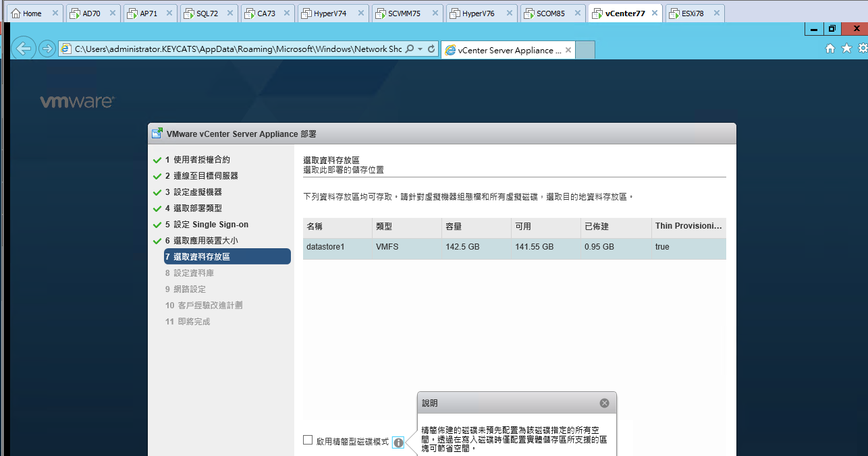Sort the table by the 可用 column header
Screen dimensions: 868x456
(546, 227)
